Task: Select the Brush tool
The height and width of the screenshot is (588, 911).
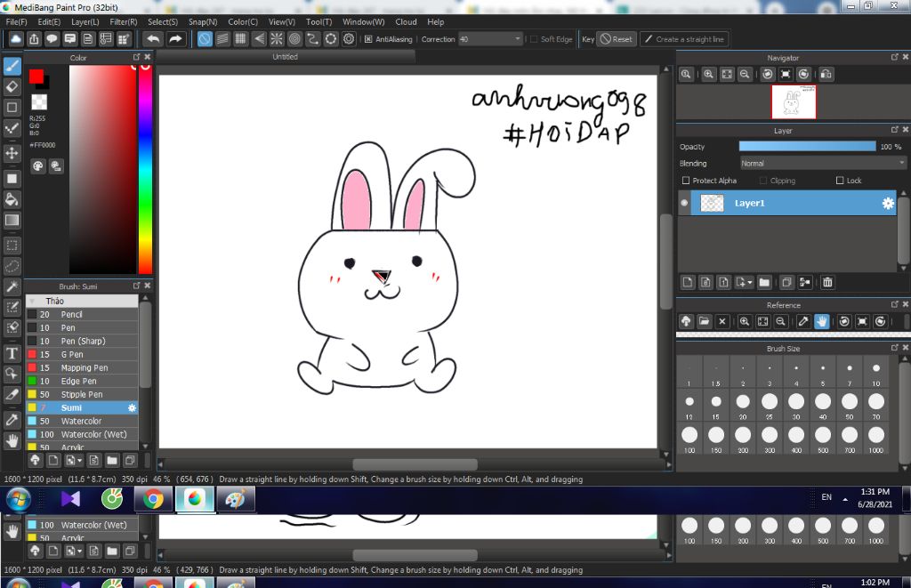Action: 12,66
